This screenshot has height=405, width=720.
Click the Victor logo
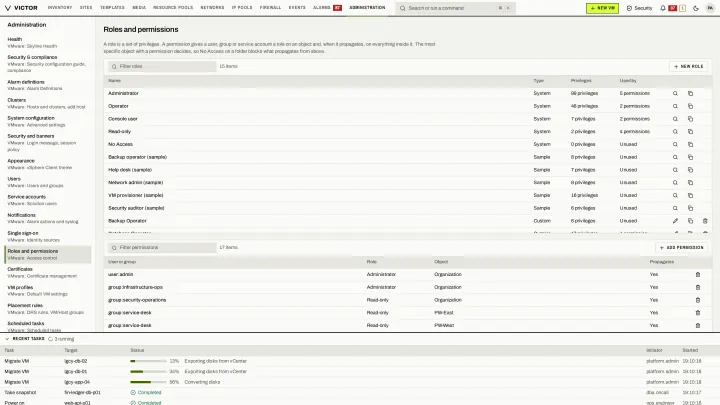click(21, 8)
